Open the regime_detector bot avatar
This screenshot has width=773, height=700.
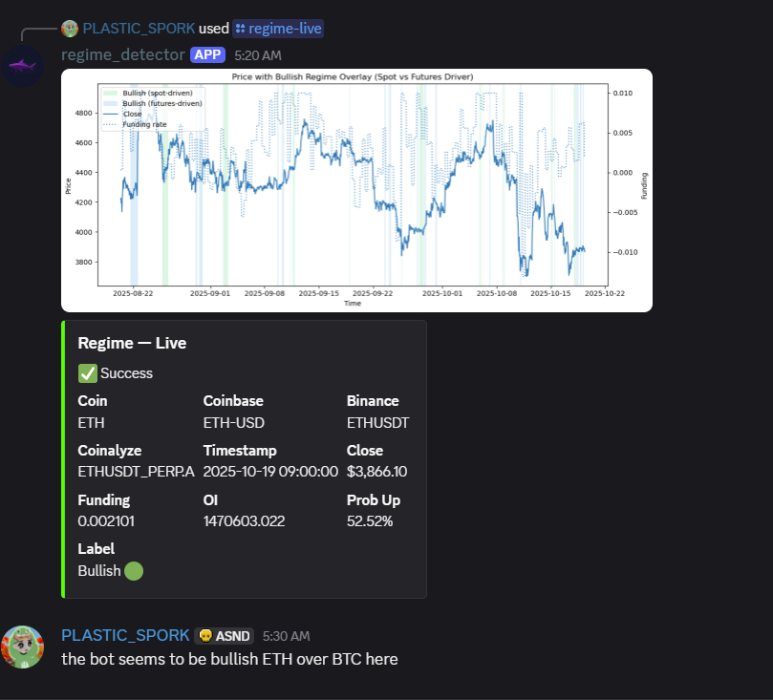click(22, 66)
